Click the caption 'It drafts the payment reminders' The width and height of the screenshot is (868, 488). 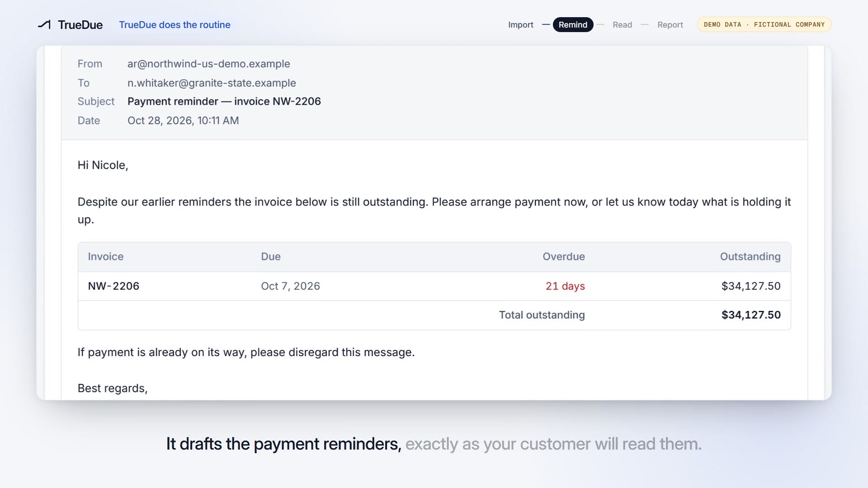[283, 444]
